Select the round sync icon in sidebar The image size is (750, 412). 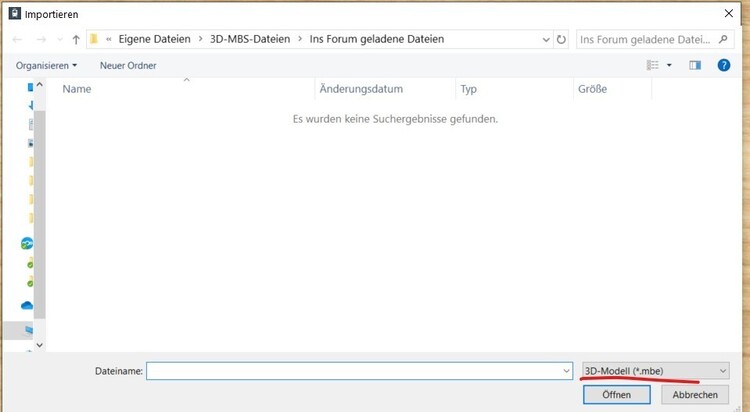tap(27, 244)
